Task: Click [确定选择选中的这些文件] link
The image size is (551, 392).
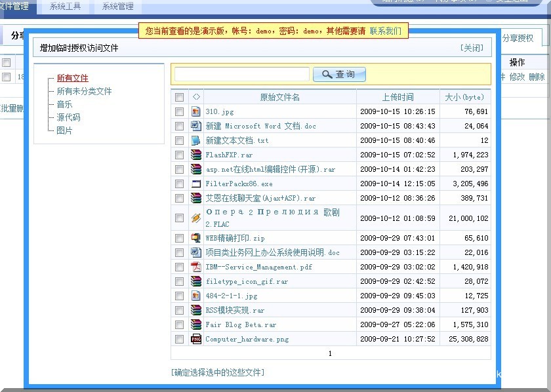Action: tap(218, 372)
